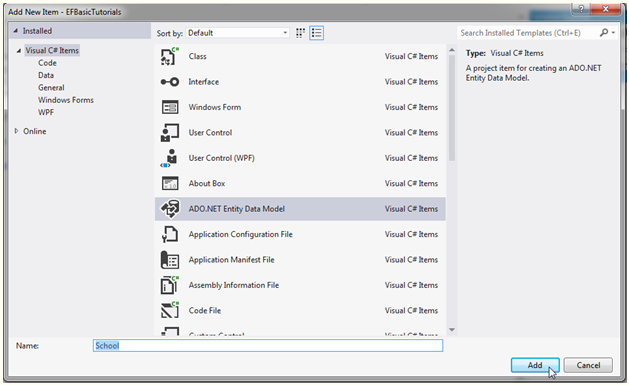The height and width of the screenshot is (385, 629).
Task: Click the template list scroll down arrow
Action: pyautogui.click(x=452, y=330)
